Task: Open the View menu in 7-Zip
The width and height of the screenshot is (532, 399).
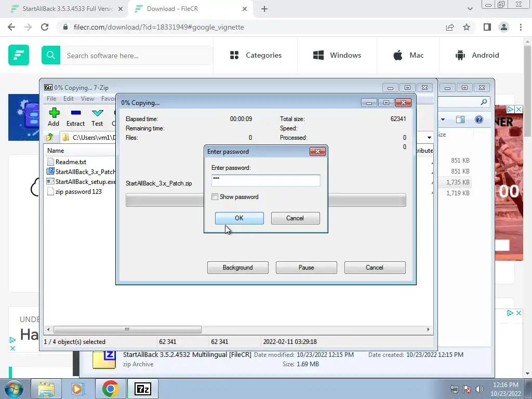Action: tap(87, 99)
